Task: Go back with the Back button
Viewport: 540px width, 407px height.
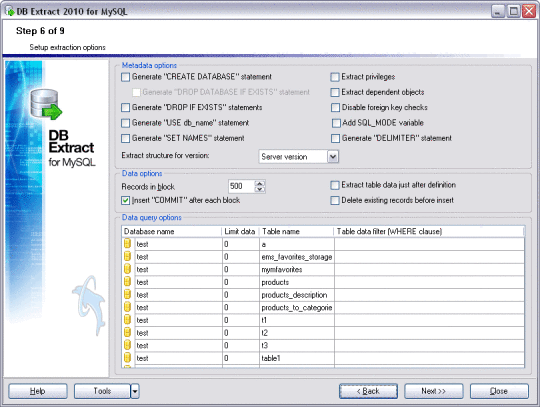Action: click(368, 391)
